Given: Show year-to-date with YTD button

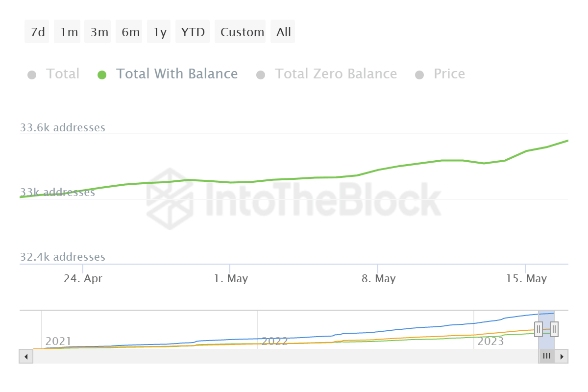Looking at the screenshot, I should click(x=193, y=32).
